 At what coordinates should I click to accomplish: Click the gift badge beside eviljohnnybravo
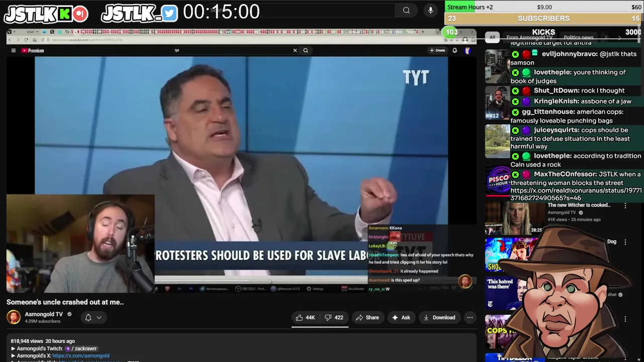534,53
